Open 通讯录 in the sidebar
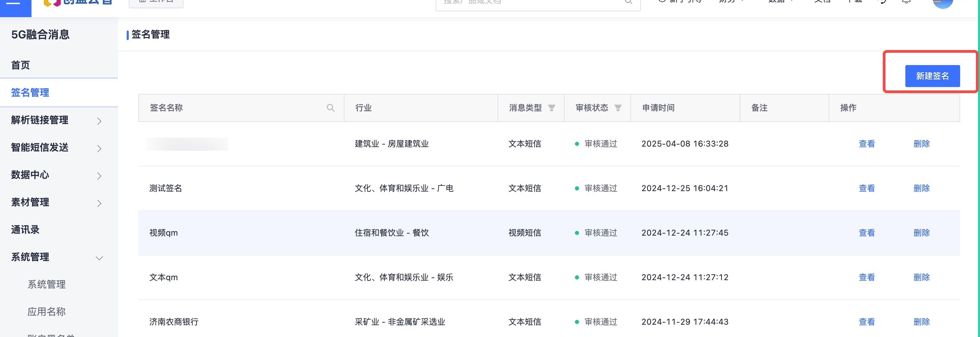The image size is (980, 337). (x=25, y=230)
